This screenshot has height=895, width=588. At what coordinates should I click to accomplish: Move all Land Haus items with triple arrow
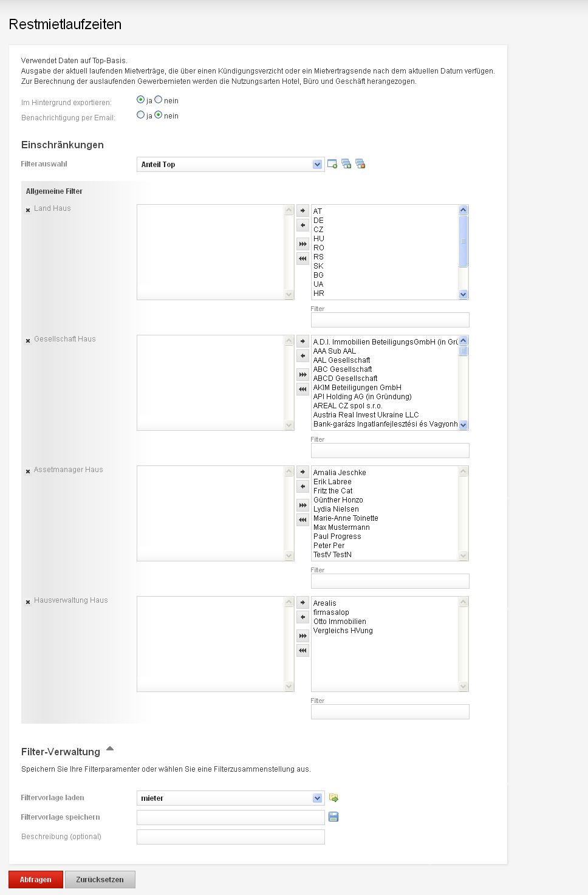303,244
